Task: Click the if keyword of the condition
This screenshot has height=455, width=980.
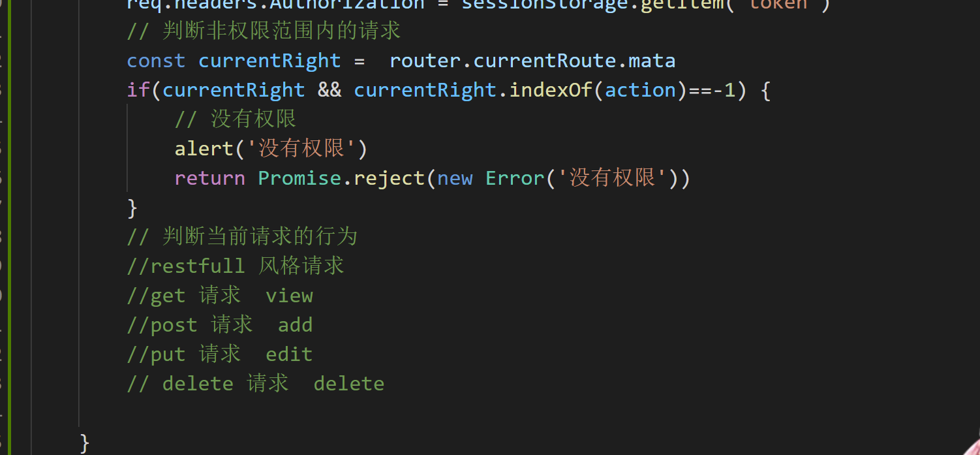Action: click(x=138, y=90)
